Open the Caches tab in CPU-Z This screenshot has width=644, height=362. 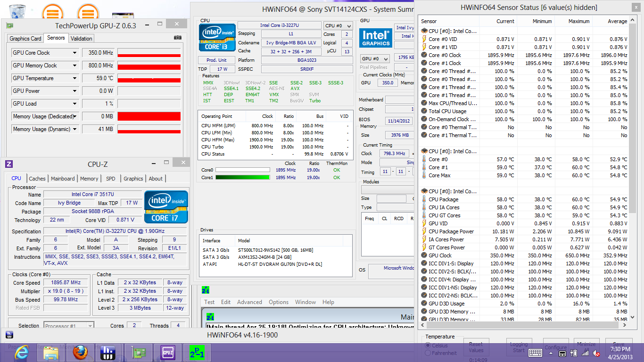pos(37,179)
